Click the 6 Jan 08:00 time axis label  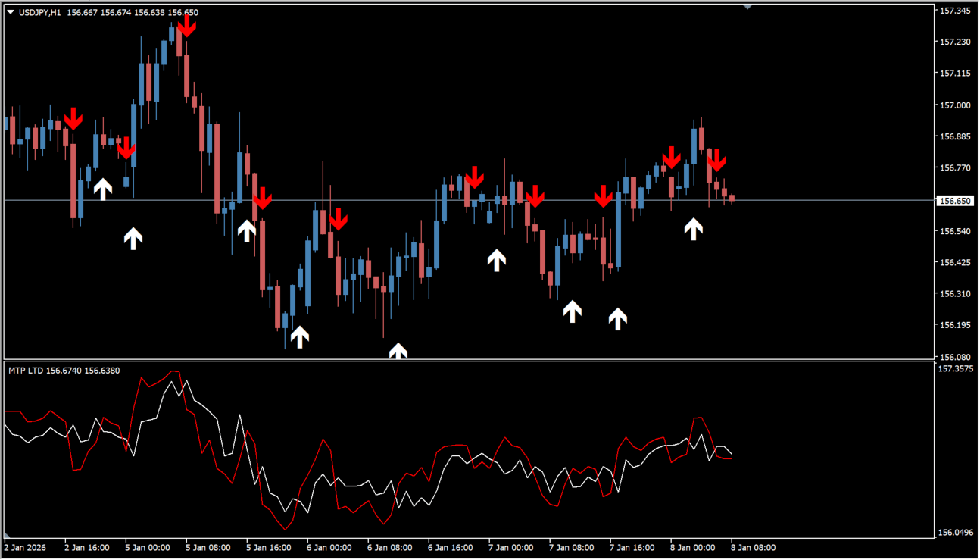[x=389, y=547]
